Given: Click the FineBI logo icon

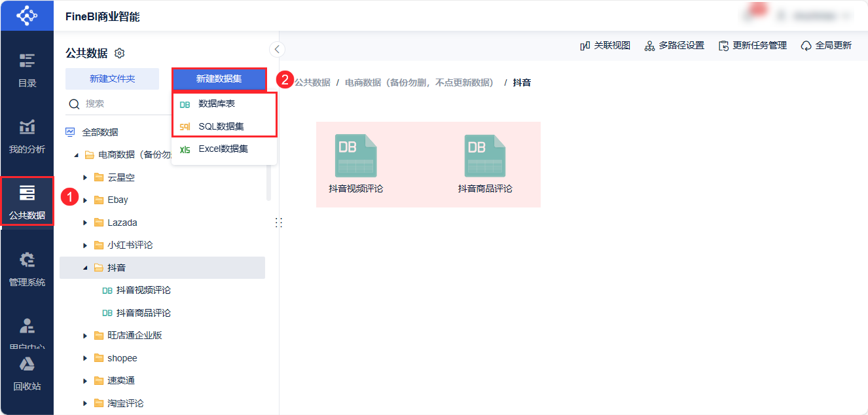Looking at the screenshot, I should tap(27, 16).
